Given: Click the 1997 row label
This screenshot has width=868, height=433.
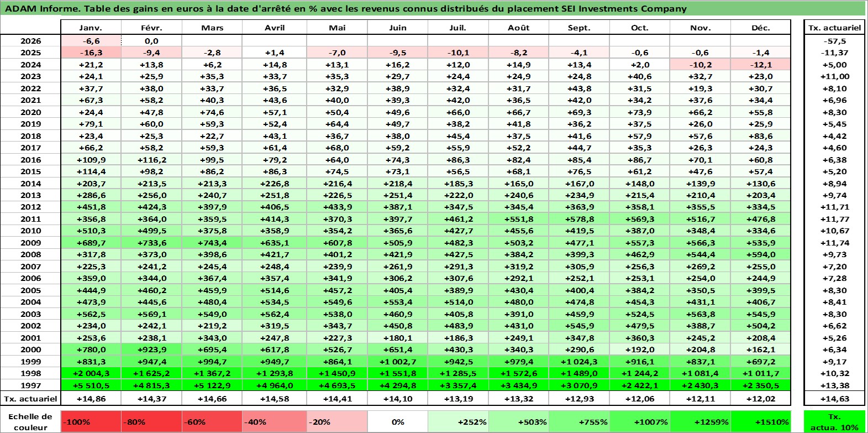Looking at the screenshot, I should pyautogui.click(x=30, y=385).
